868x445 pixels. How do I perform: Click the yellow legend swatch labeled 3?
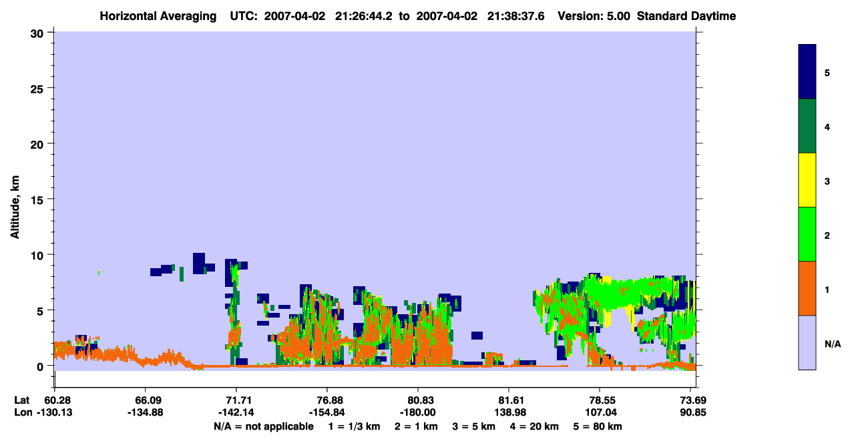point(807,180)
